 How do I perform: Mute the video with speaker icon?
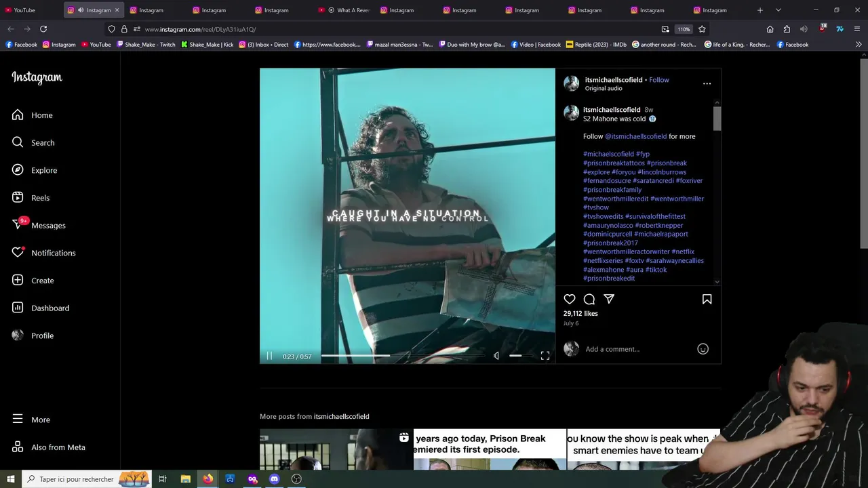[496, 356]
